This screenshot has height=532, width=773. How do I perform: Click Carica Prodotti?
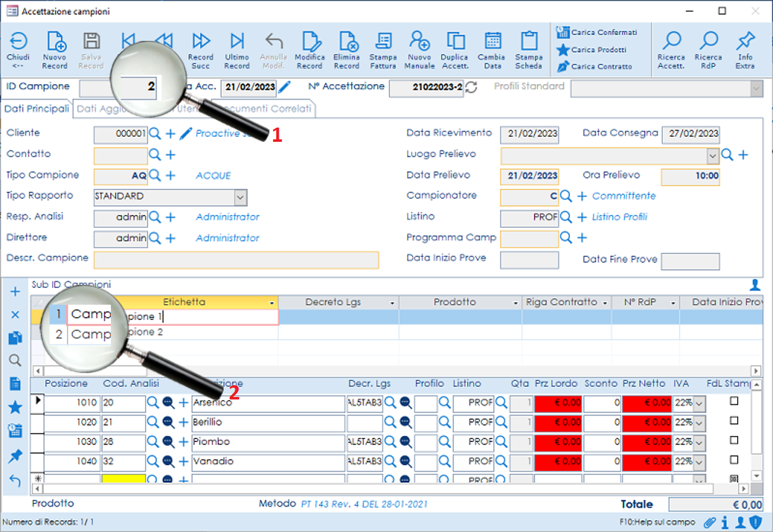coord(592,50)
